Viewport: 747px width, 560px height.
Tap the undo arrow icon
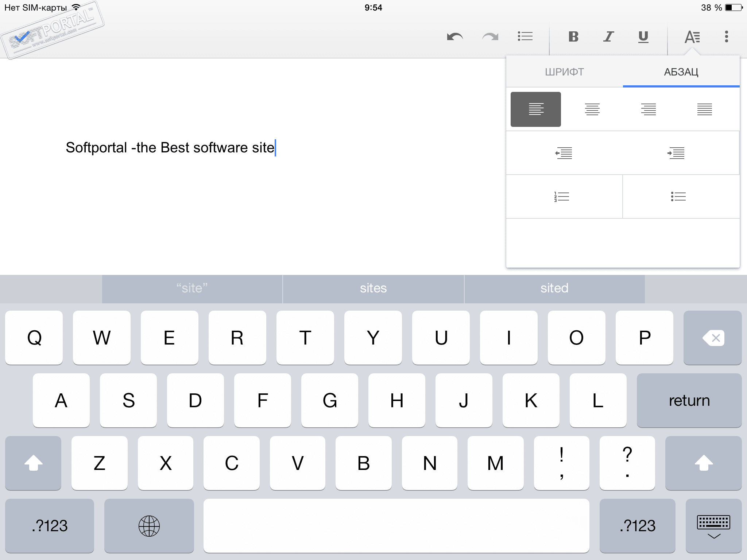click(x=455, y=36)
